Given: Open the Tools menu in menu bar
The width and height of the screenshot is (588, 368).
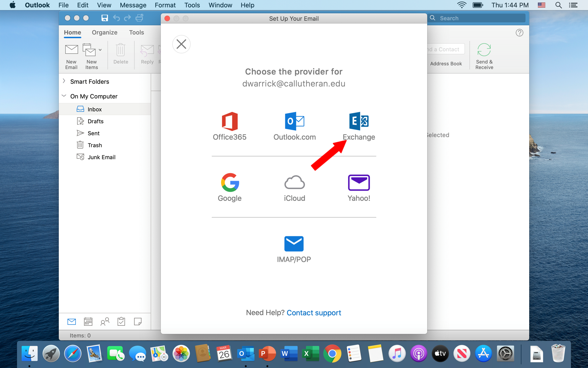Looking at the screenshot, I should [192, 5].
